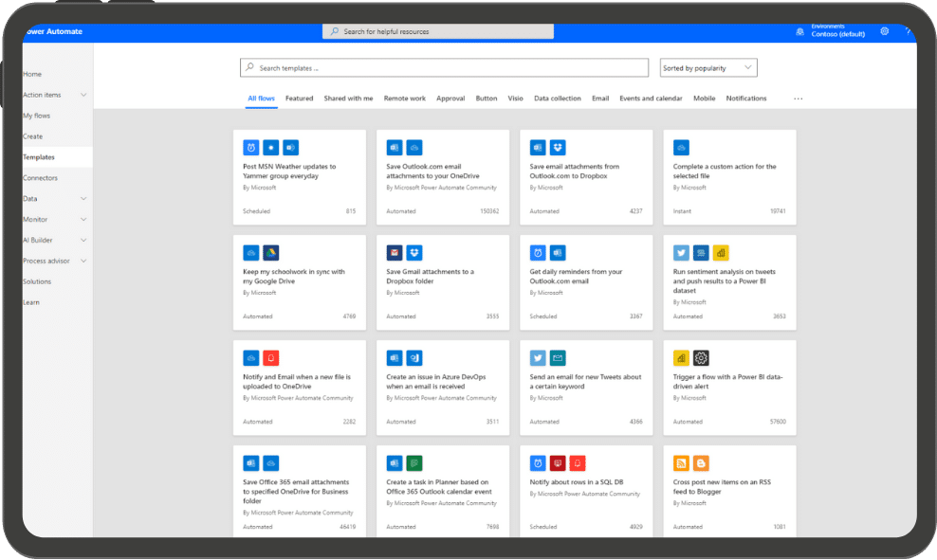The image size is (937, 560).
Task: Click the Yammer icon on MSN Weather card
Action: (290, 148)
